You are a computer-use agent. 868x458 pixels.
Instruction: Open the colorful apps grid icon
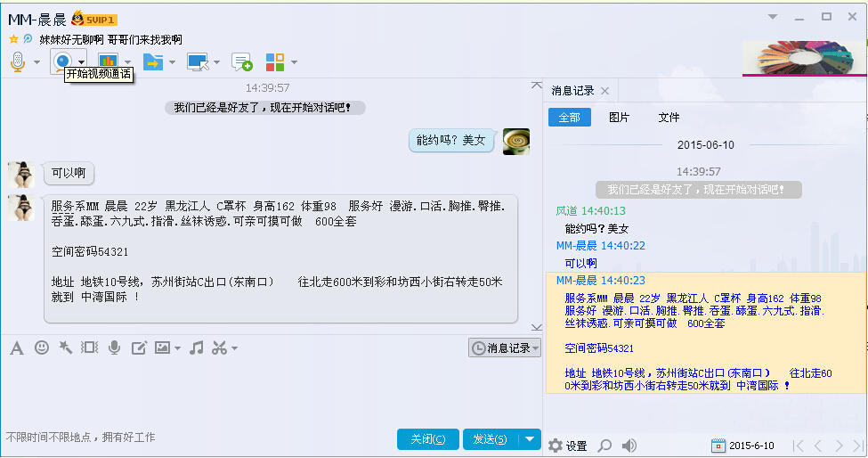[x=275, y=61]
